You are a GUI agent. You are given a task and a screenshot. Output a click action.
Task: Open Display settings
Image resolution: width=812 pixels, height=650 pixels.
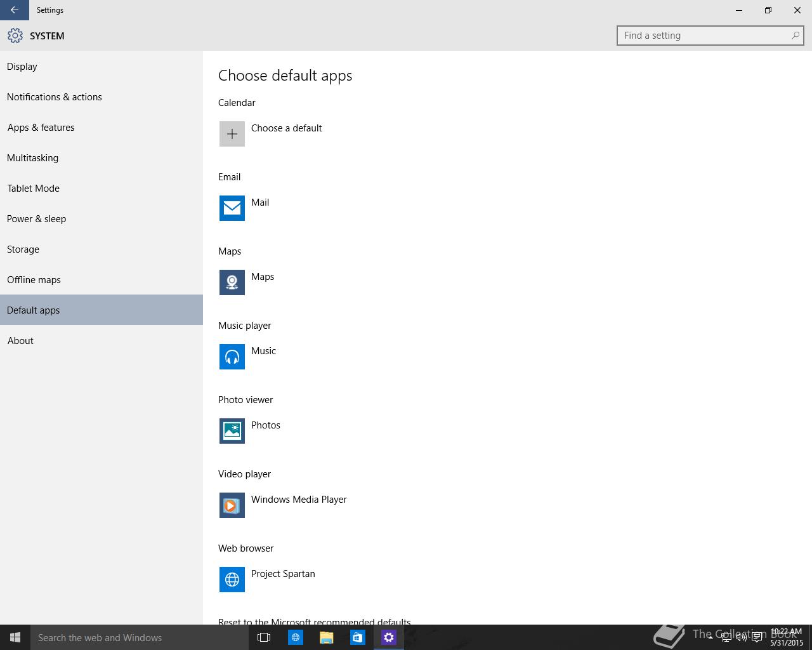tap(101, 67)
